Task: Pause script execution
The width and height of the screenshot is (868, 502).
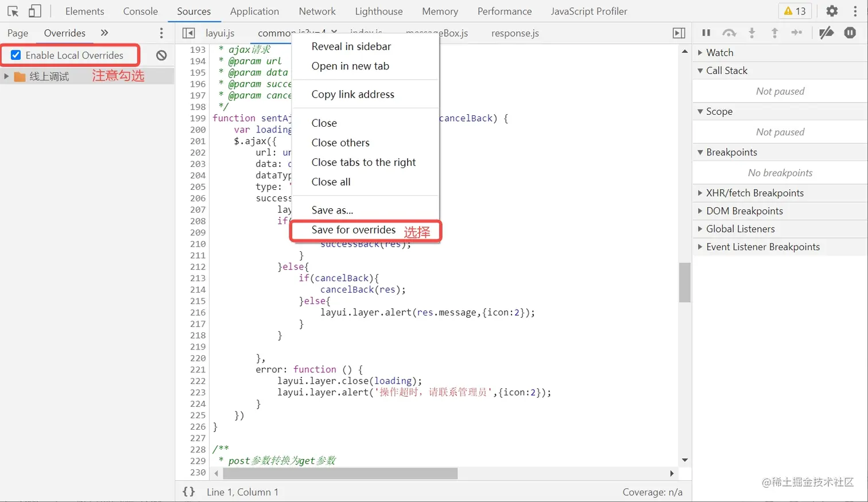Action: pyautogui.click(x=706, y=33)
